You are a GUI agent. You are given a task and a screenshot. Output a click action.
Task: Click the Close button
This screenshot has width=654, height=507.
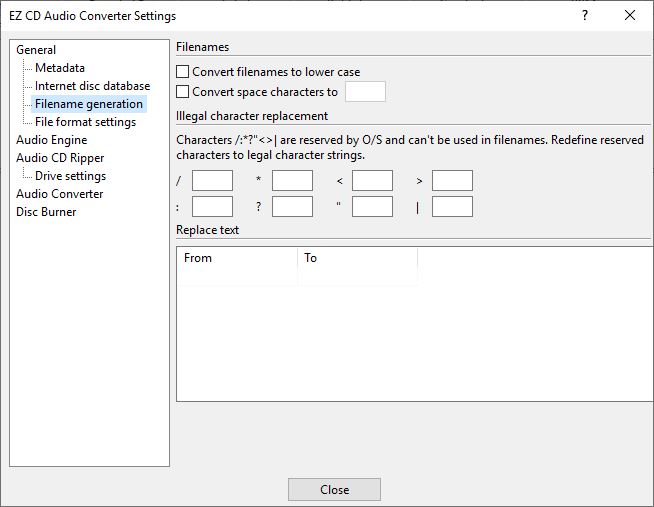click(x=335, y=489)
